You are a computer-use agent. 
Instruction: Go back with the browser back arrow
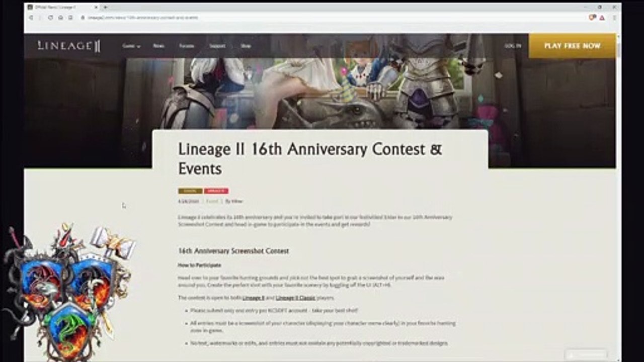tap(31, 17)
